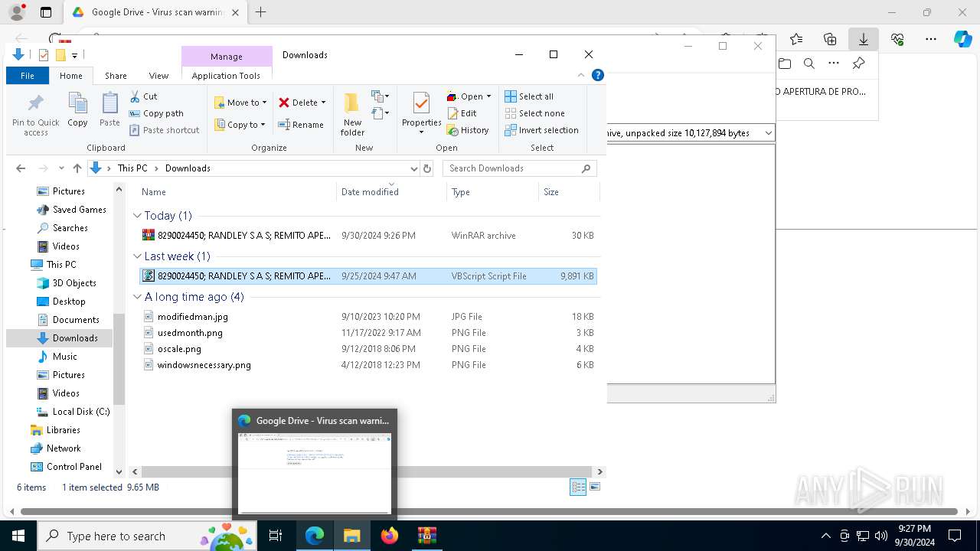Refresh the Downloads folder view

click(x=427, y=168)
